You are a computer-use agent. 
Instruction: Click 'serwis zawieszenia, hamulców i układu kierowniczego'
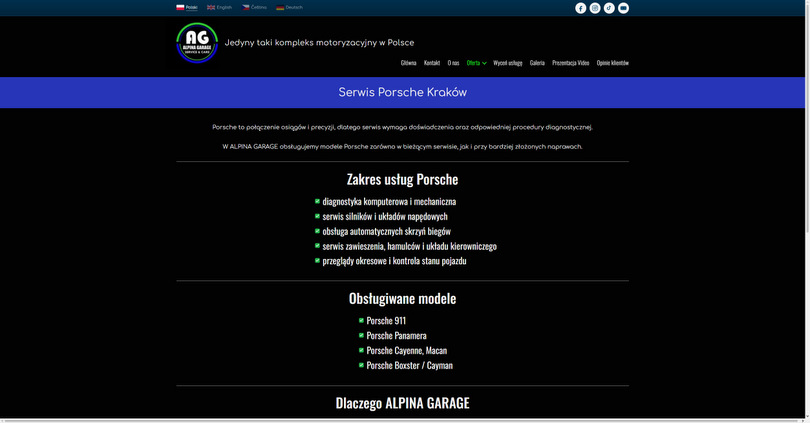tap(409, 246)
